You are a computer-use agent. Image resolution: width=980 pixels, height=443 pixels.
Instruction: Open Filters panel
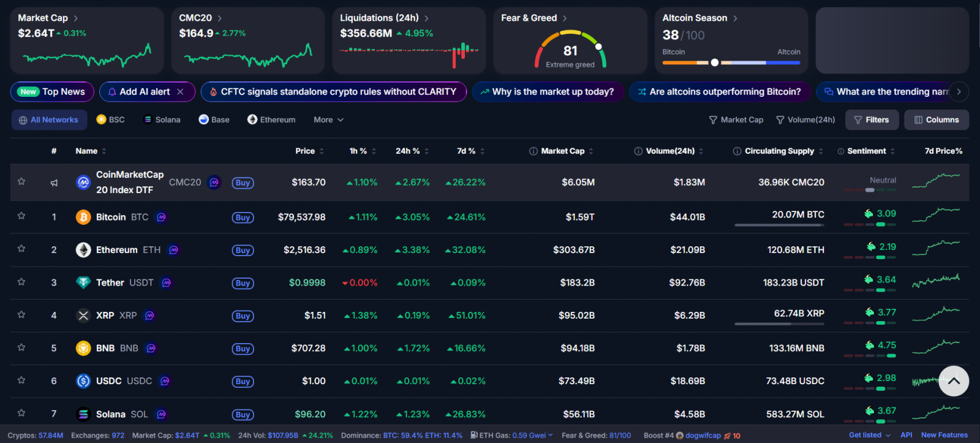click(x=872, y=120)
